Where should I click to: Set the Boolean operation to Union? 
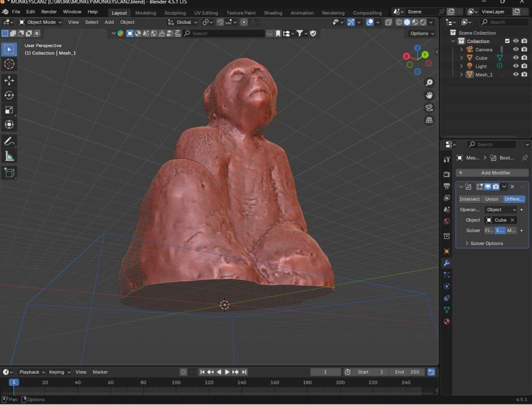491,199
